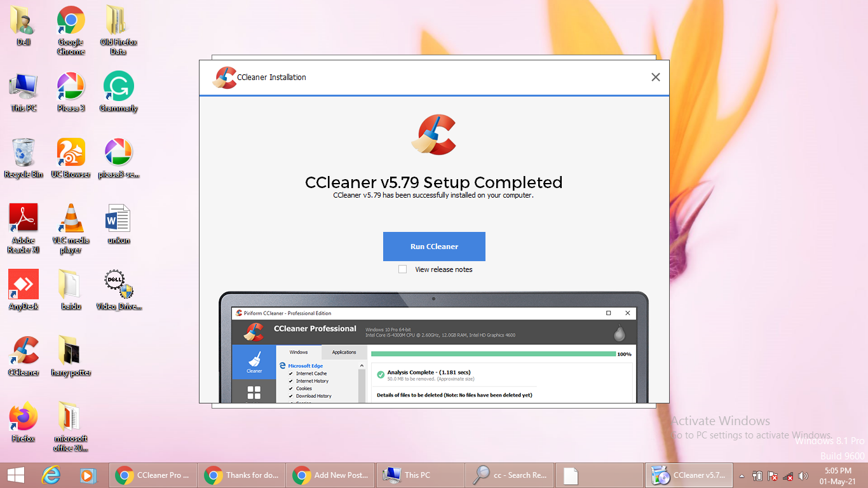The width and height of the screenshot is (868, 488).
Task: Close the CCleaner Installation window
Action: tap(656, 77)
